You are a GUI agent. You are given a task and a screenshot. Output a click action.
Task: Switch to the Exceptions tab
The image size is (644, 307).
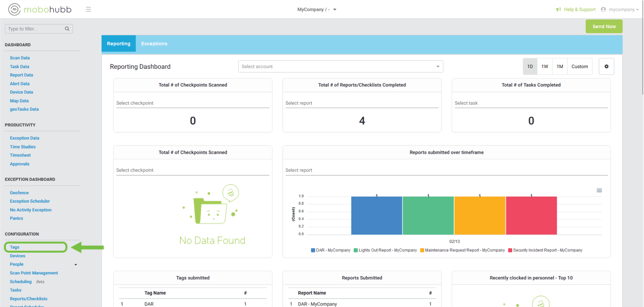click(154, 43)
